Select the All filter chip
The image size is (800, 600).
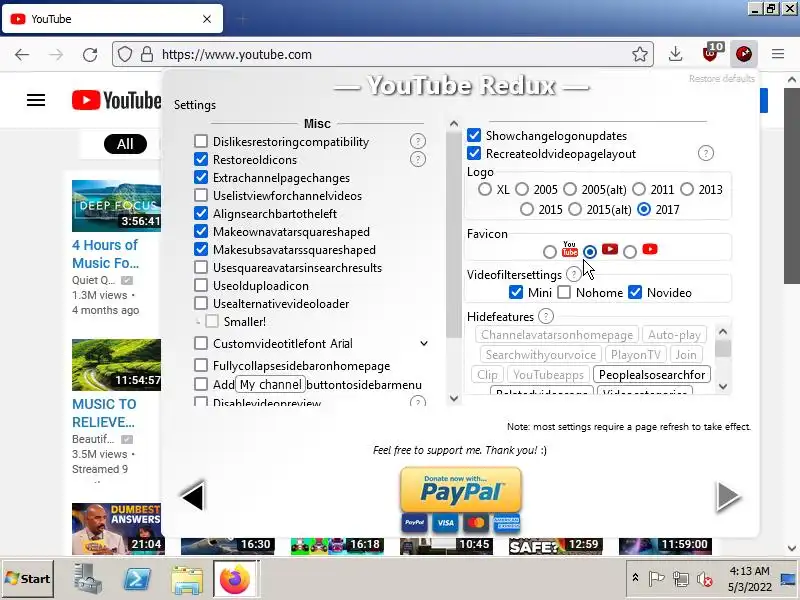click(125, 144)
